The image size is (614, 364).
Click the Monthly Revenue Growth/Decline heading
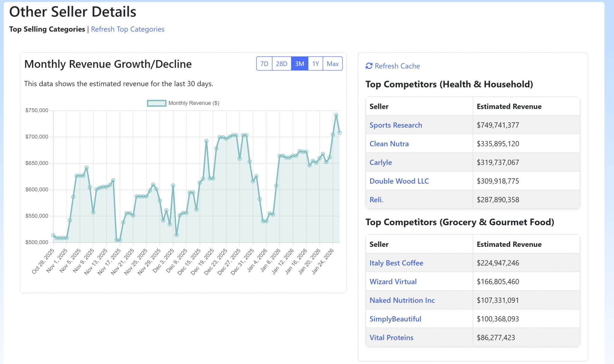coord(108,64)
